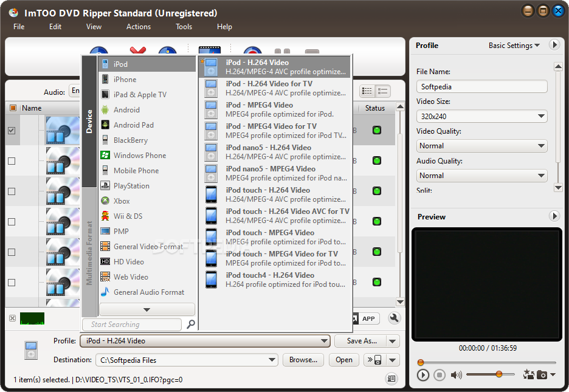Switch to the Multimedia Format tab
Viewport: 569px width, 392px height.
point(89,253)
